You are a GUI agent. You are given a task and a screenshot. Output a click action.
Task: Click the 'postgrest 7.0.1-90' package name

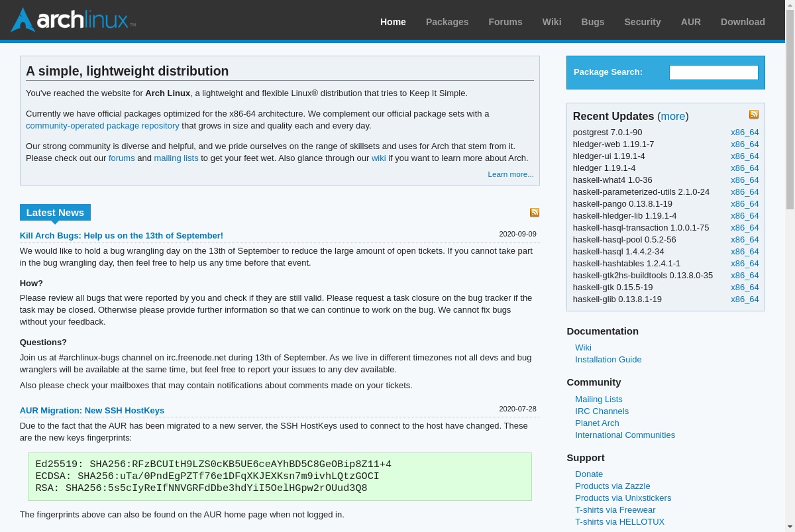608,133
